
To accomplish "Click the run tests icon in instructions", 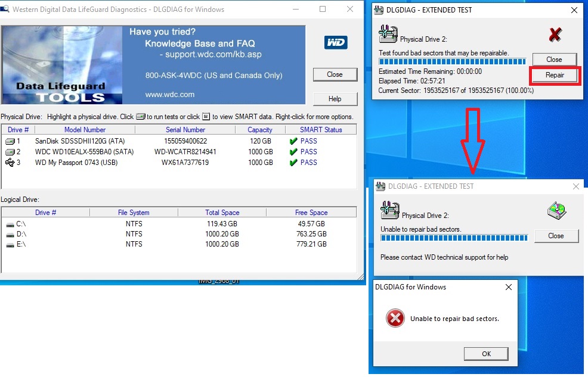I will 141,116.
